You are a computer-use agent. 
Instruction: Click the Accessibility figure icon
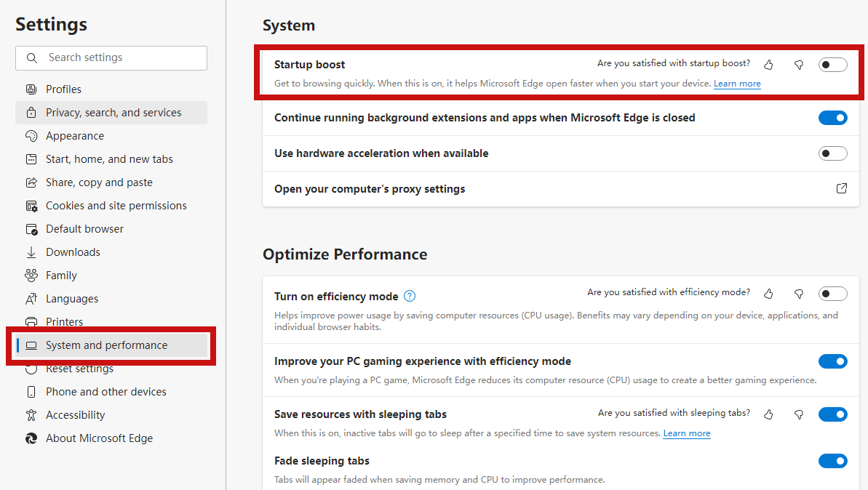click(x=31, y=415)
